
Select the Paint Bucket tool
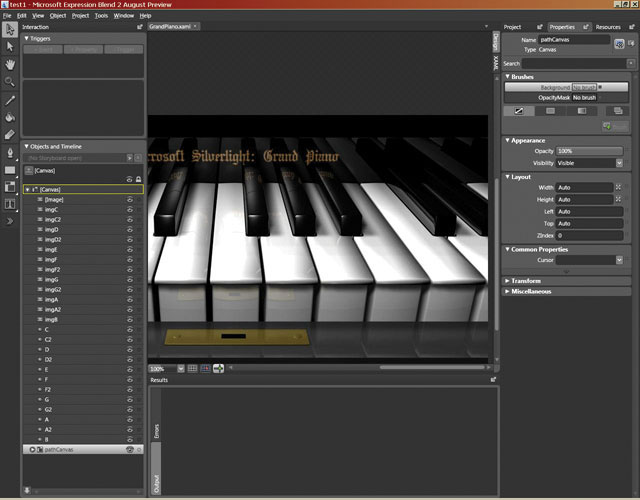pos(10,118)
